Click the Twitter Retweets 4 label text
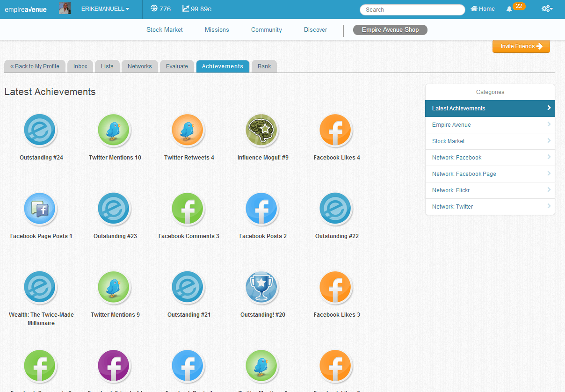Screen dimensions: 565x392 (x=189, y=158)
